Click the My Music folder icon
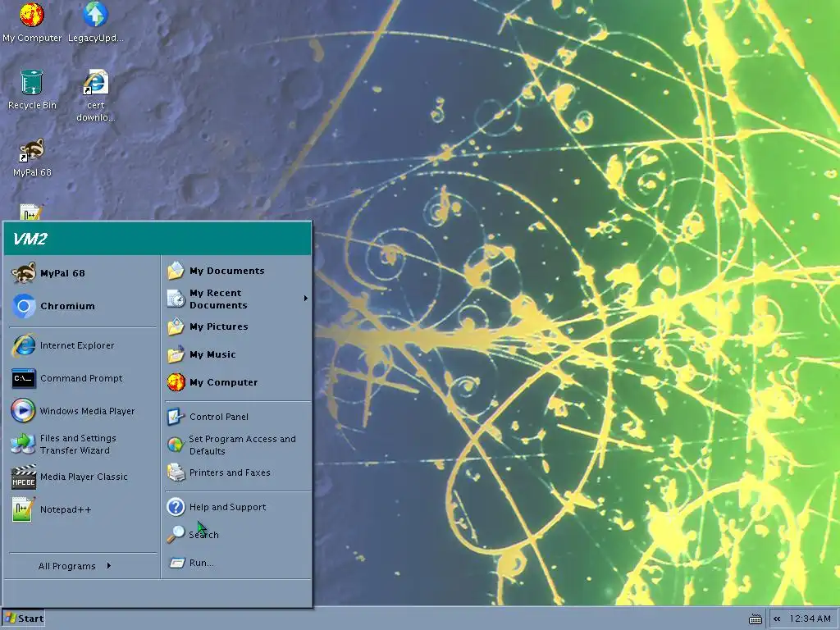This screenshot has height=630, width=840. pos(176,354)
